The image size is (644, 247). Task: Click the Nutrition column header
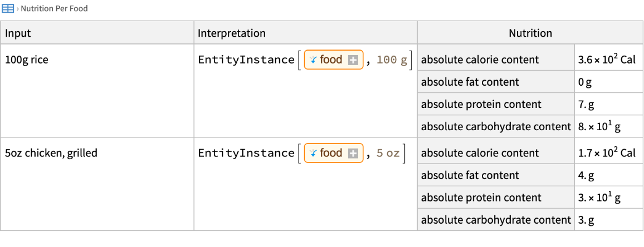(x=530, y=33)
